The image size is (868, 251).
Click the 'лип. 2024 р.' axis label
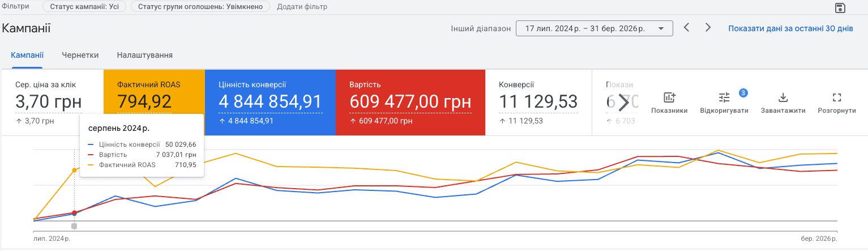(x=52, y=238)
